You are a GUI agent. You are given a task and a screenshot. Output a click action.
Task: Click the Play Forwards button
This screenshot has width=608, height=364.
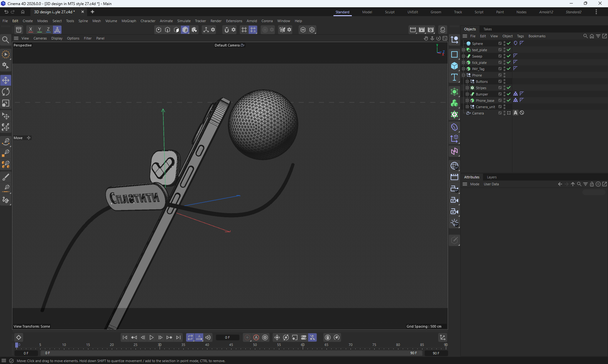(151, 337)
